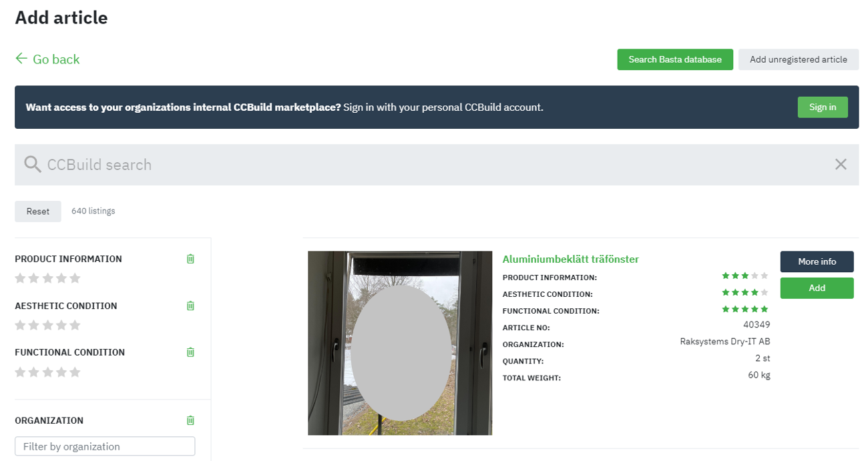Add the Aluminiumbeklätt träfönster article
This screenshot has width=868, height=461.
pos(817,288)
